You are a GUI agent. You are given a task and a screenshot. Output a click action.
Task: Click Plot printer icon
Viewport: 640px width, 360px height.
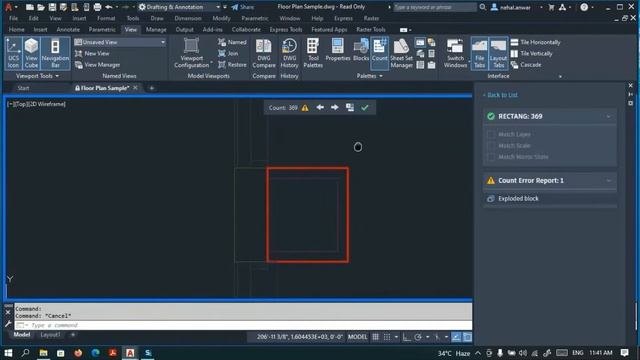(x=97, y=7)
